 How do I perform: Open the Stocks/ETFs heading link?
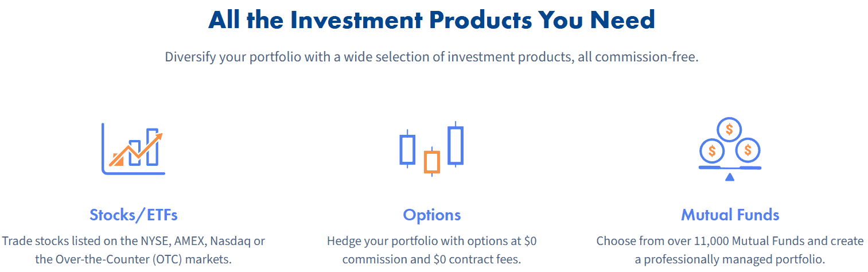click(x=133, y=215)
